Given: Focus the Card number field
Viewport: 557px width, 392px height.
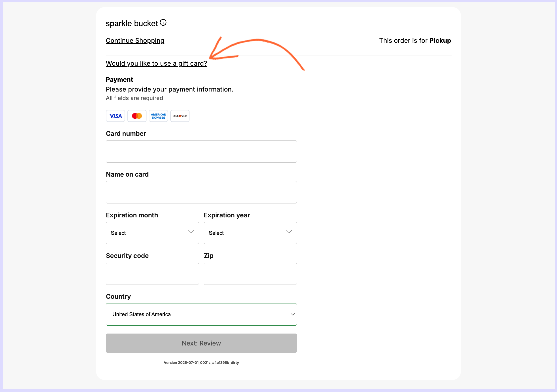Looking at the screenshot, I should 201,151.
